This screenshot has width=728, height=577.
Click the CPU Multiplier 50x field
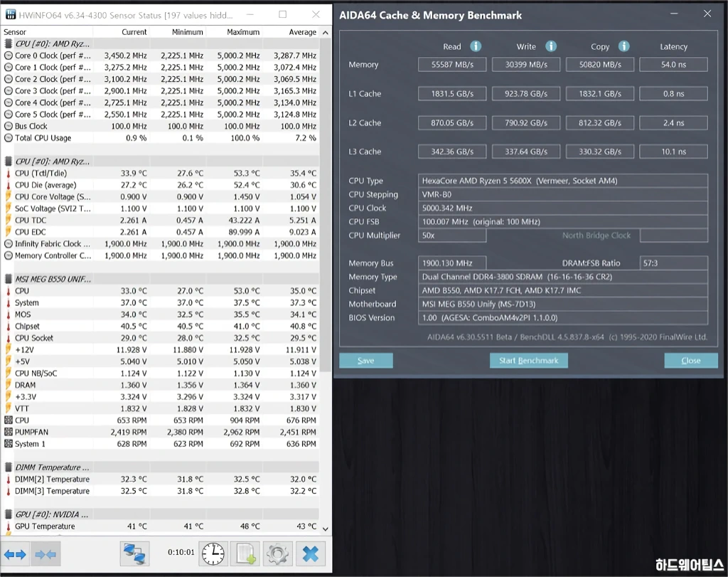pos(452,235)
